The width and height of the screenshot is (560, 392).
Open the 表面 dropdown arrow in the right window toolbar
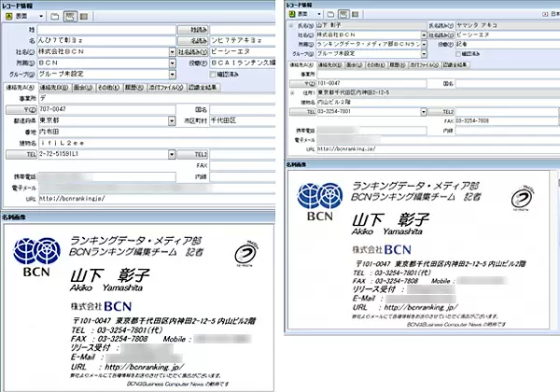click(319, 14)
